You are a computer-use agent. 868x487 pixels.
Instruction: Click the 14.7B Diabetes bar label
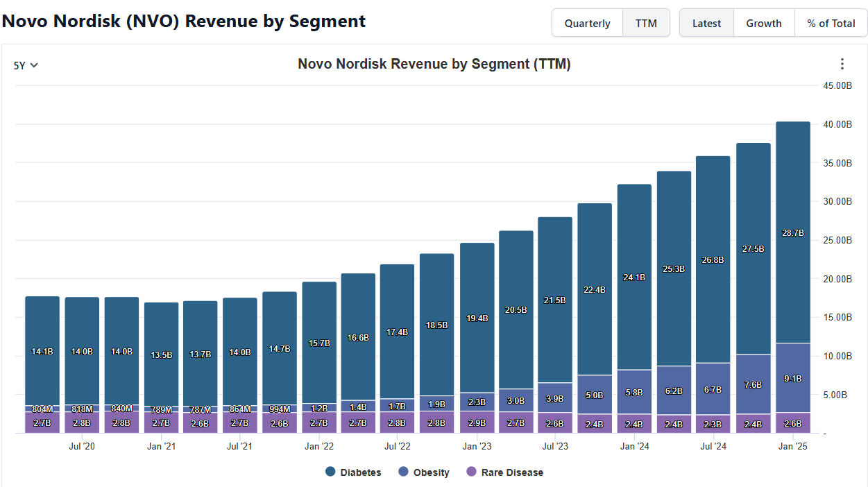coord(280,349)
